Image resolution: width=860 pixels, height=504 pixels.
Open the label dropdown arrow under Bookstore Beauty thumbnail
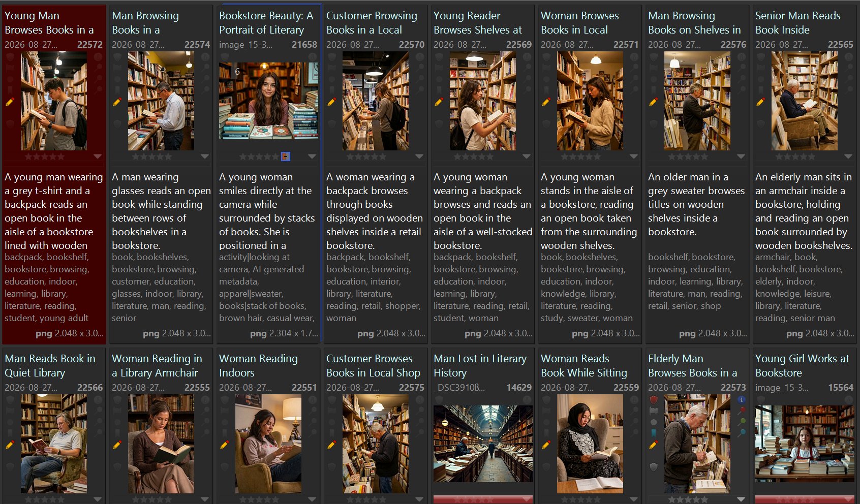tap(312, 156)
